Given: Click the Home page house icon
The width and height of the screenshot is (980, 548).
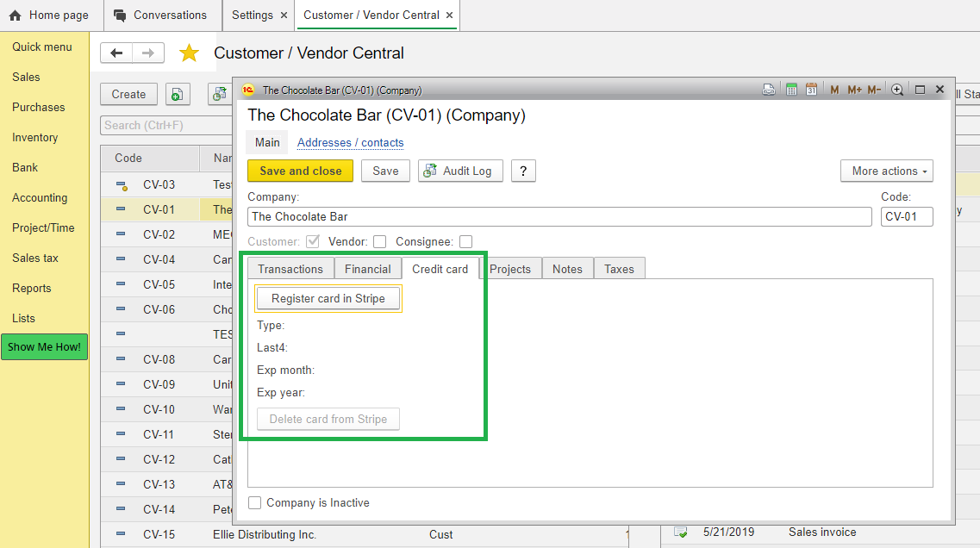Looking at the screenshot, I should [15, 15].
